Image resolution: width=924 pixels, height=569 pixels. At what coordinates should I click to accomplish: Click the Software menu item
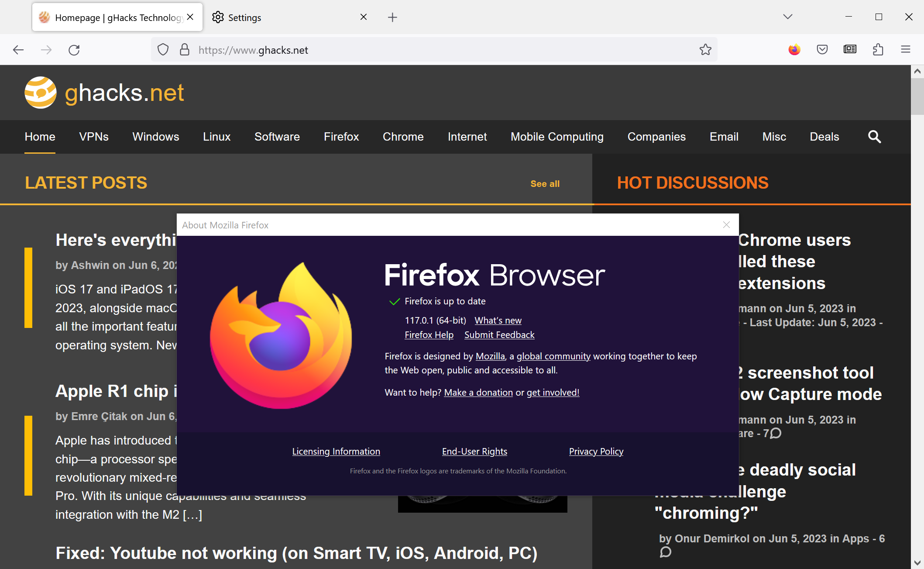277,137
